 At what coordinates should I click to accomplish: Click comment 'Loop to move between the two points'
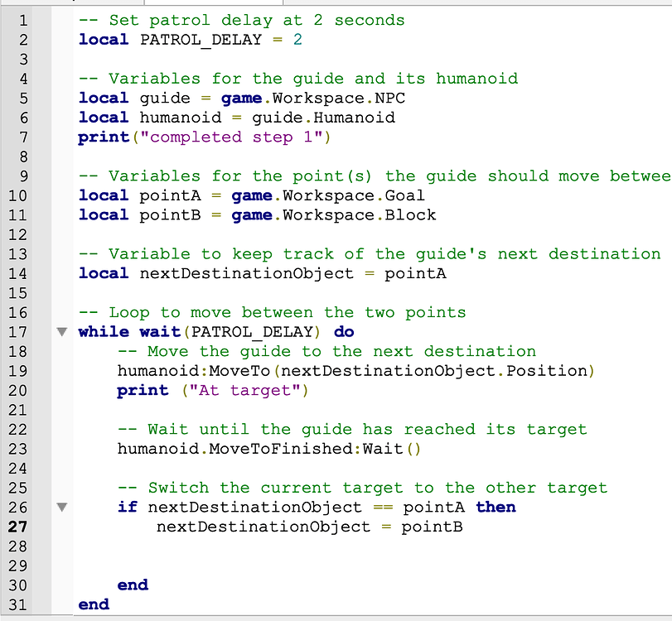(x=272, y=313)
